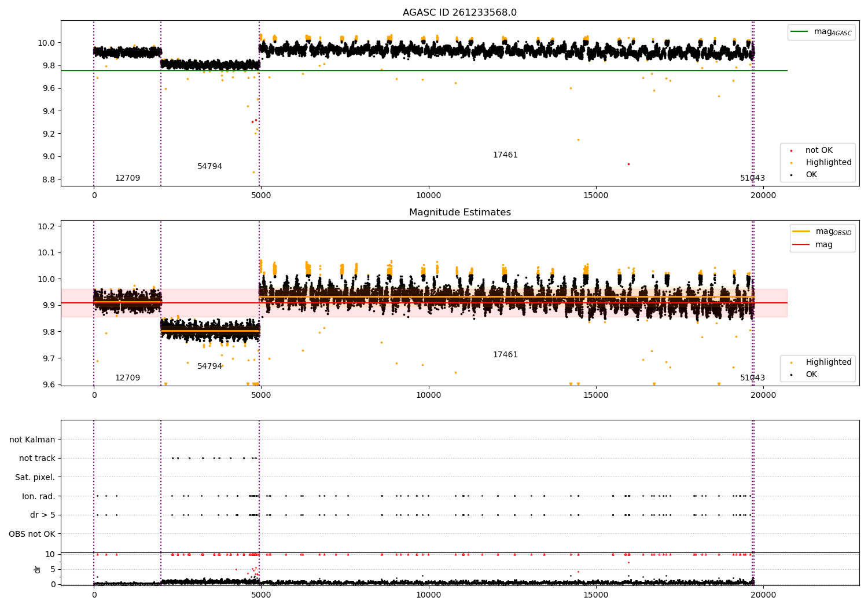This screenshot has width=868, height=608.
Task: Click the 9.4 y-axis tick label
Action: coord(48,111)
